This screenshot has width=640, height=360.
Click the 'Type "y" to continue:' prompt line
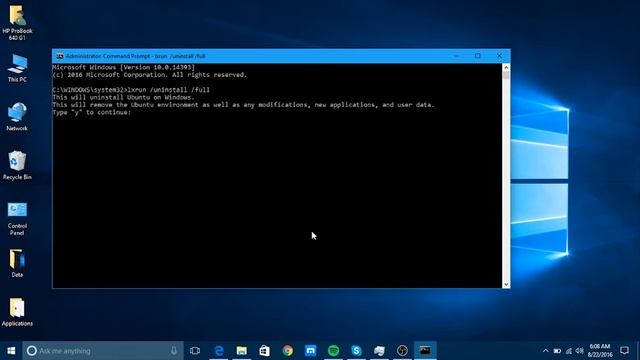(91, 112)
